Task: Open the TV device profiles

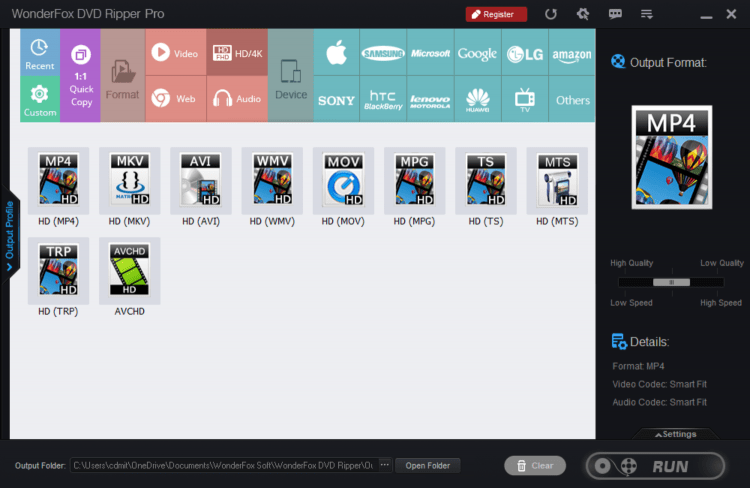Action: tap(525, 99)
